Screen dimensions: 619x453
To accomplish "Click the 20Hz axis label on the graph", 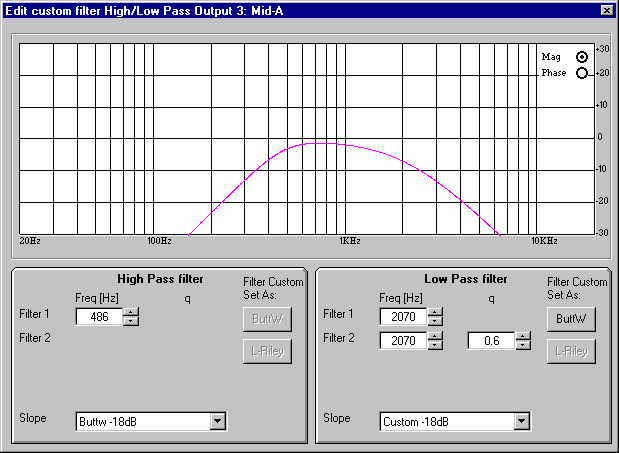I will [30, 241].
